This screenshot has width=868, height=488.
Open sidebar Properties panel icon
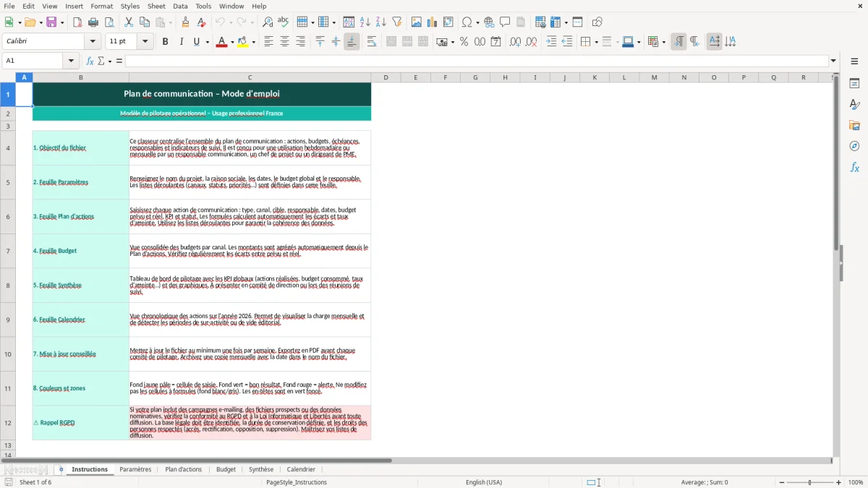click(x=854, y=84)
